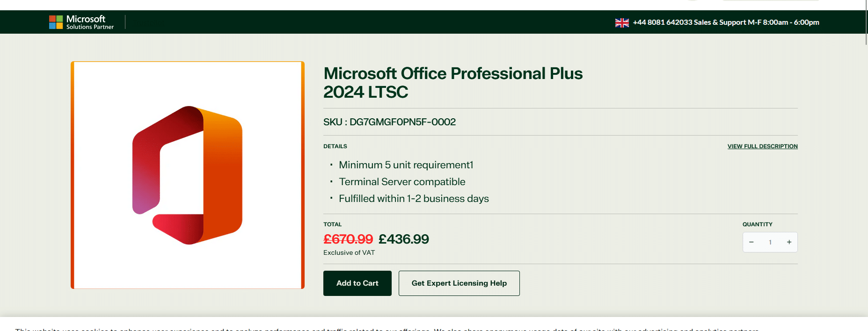Click the SKU product code text

click(389, 122)
